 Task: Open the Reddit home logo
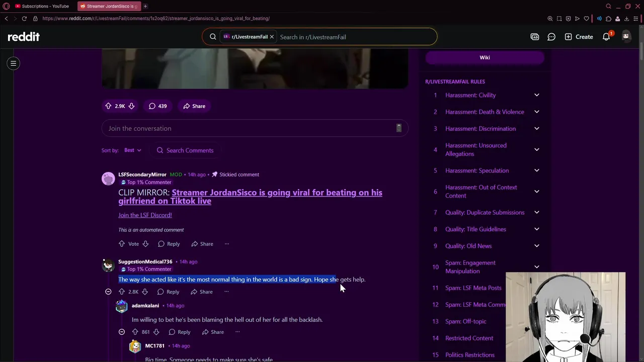tap(24, 37)
